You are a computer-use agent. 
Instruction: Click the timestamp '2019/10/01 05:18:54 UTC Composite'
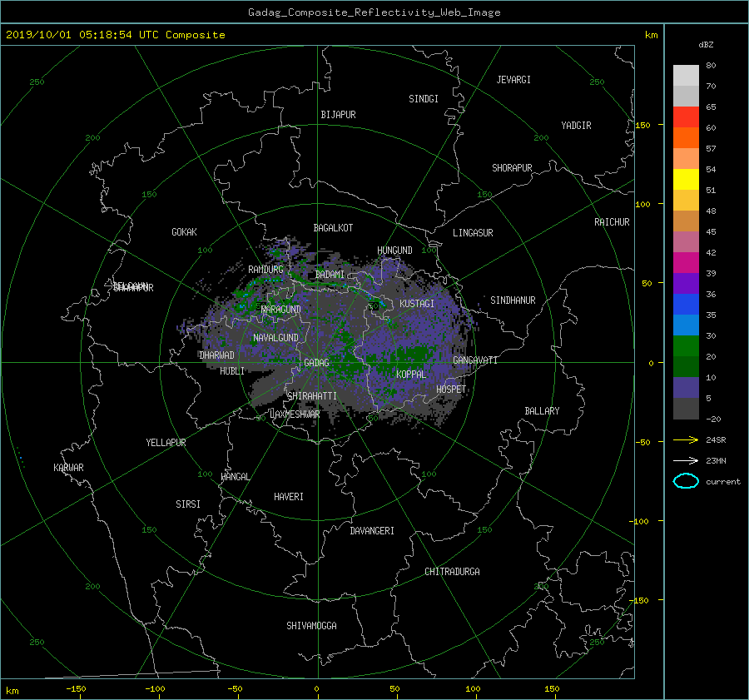pos(115,35)
